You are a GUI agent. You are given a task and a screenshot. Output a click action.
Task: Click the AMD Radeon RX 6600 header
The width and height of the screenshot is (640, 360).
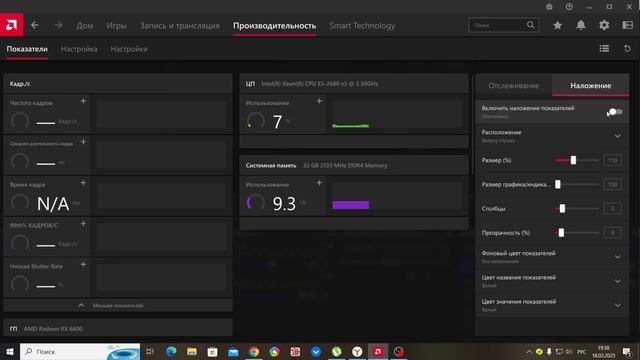point(118,328)
